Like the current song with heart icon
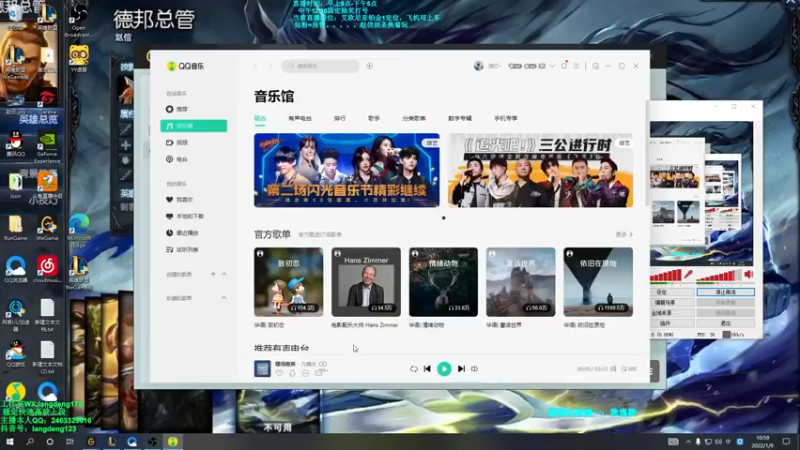Image resolution: width=800 pixels, height=450 pixels. pyautogui.click(x=279, y=373)
